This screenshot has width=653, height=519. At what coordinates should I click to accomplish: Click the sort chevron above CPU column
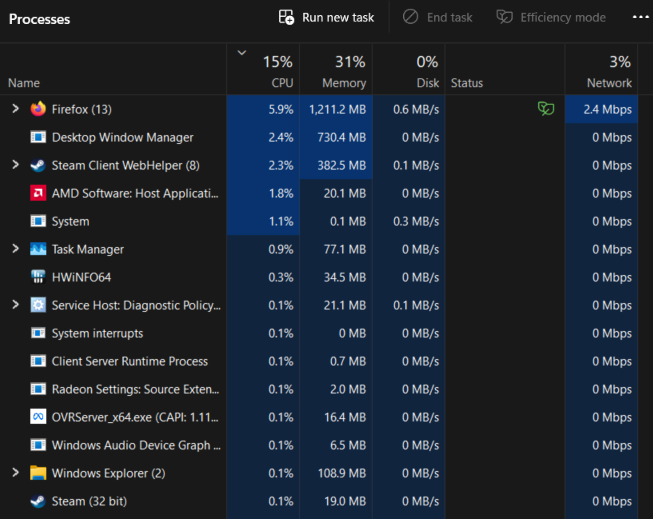coord(242,53)
